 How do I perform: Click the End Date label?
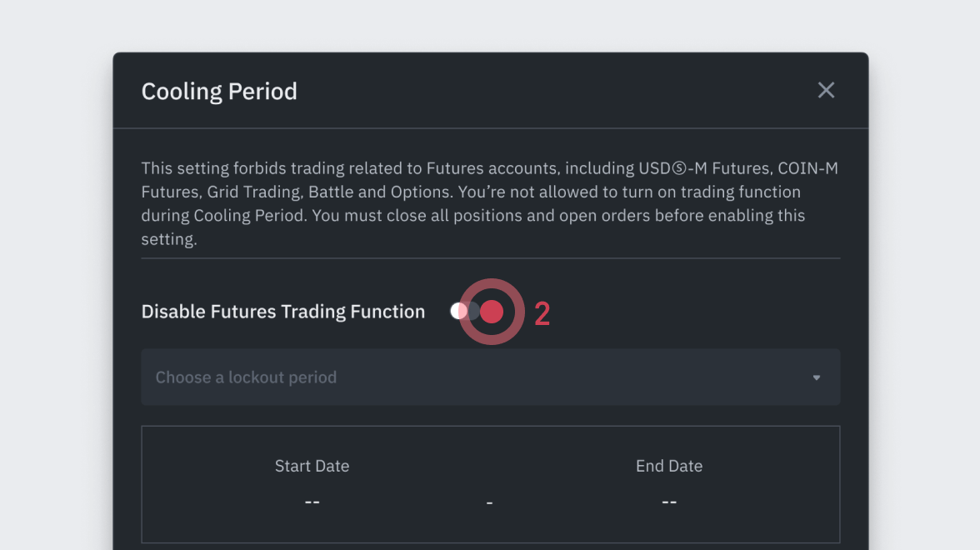click(x=668, y=466)
